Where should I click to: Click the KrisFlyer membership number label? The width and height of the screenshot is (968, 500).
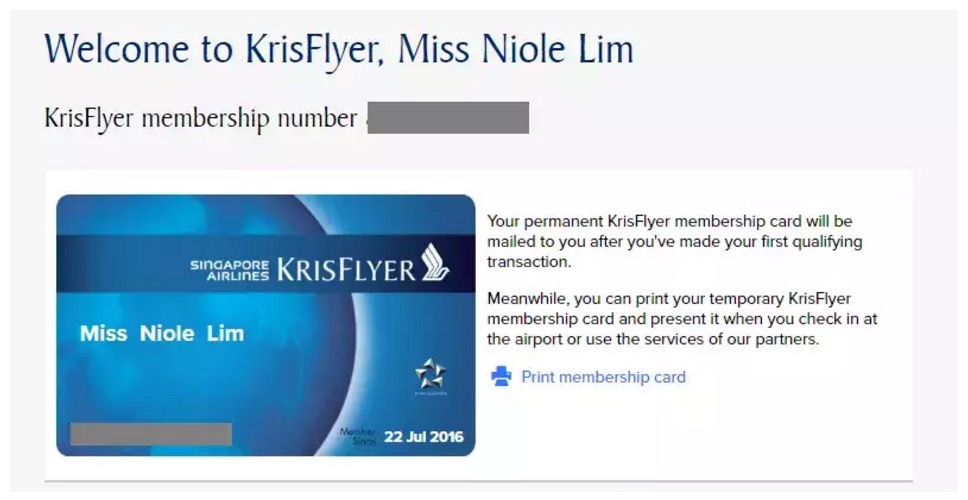click(x=201, y=118)
